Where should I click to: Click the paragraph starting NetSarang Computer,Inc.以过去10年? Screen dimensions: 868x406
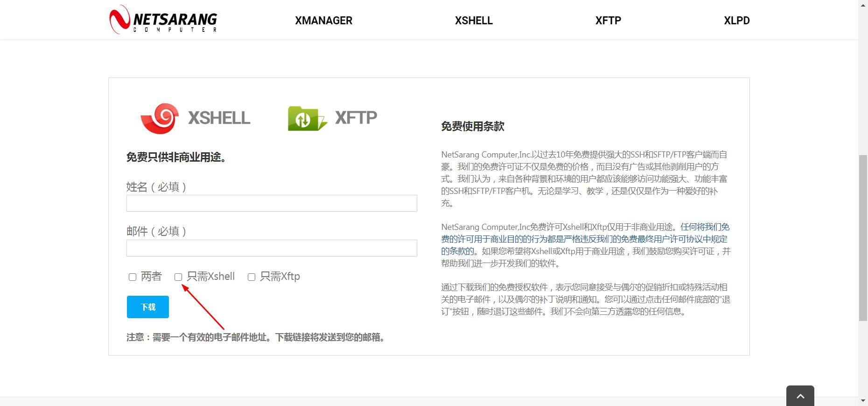pyautogui.click(x=584, y=178)
